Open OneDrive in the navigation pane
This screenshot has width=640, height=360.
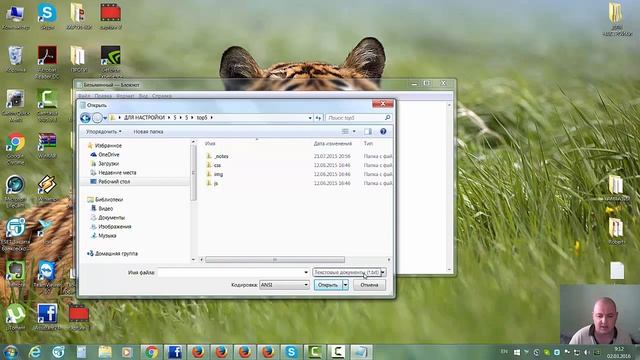[x=109, y=155]
